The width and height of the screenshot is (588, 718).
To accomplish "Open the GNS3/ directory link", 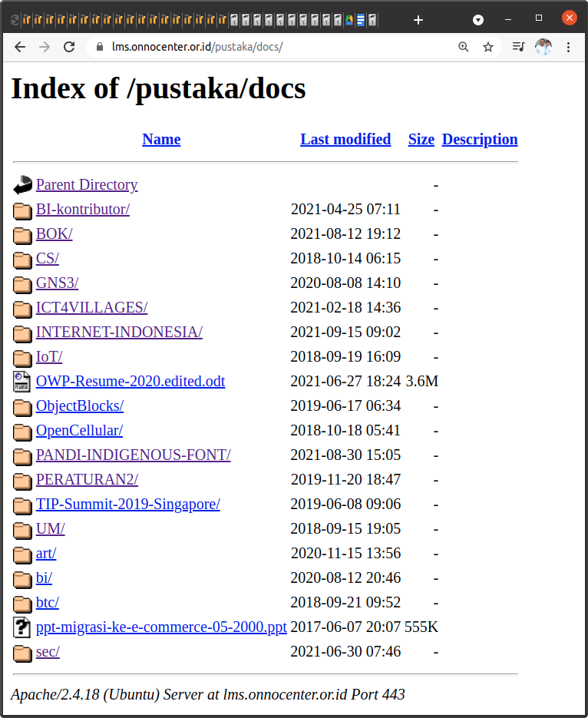I will [x=58, y=283].
